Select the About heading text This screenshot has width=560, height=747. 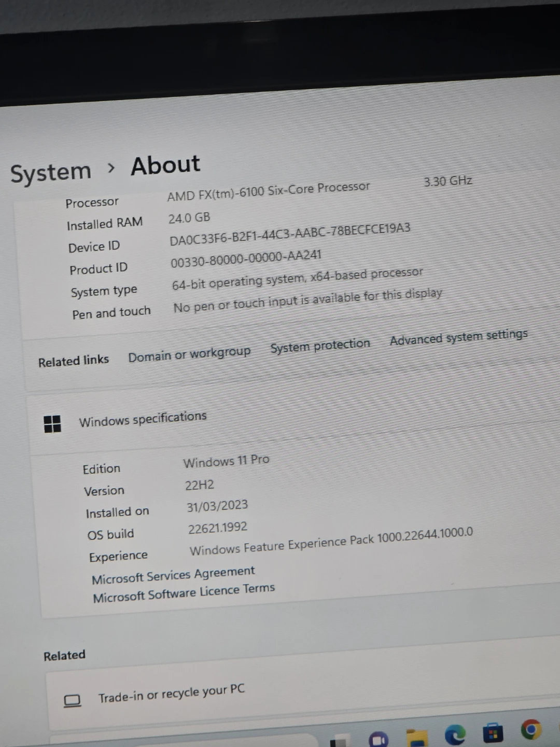[165, 165]
